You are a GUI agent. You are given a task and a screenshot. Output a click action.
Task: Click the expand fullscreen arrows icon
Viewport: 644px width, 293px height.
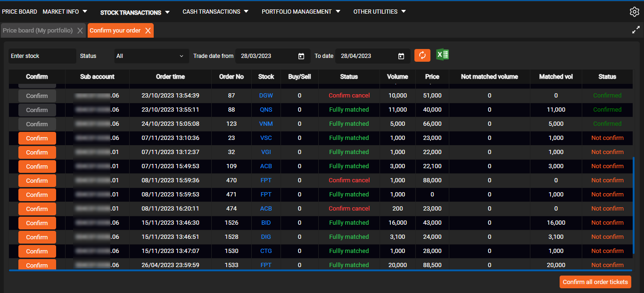click(x=636, y=30)
